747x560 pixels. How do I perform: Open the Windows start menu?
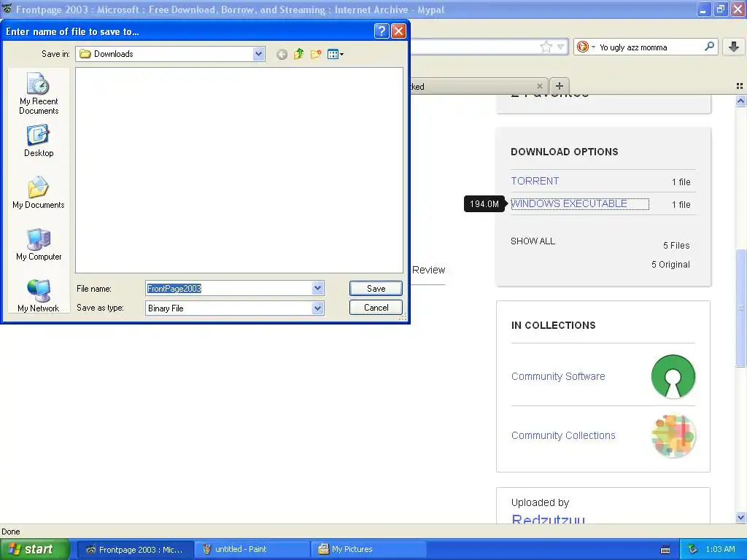coord(35,549)
